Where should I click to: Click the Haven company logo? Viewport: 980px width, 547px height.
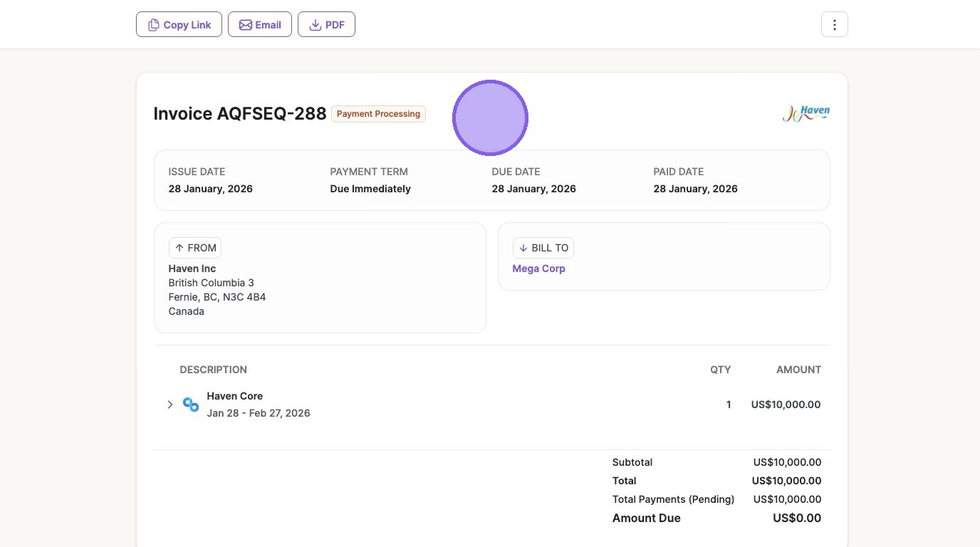coord(806,113)
